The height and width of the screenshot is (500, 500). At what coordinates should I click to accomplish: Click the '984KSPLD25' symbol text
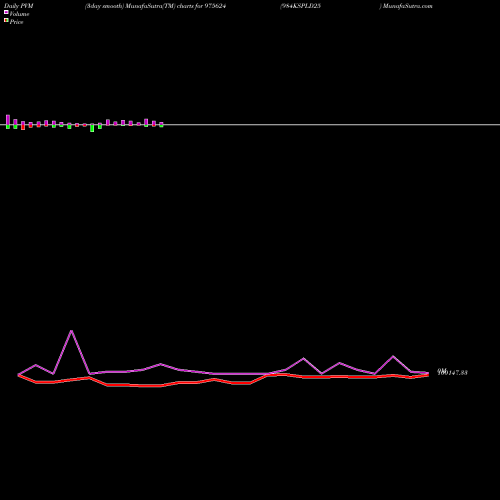point(301,6)
